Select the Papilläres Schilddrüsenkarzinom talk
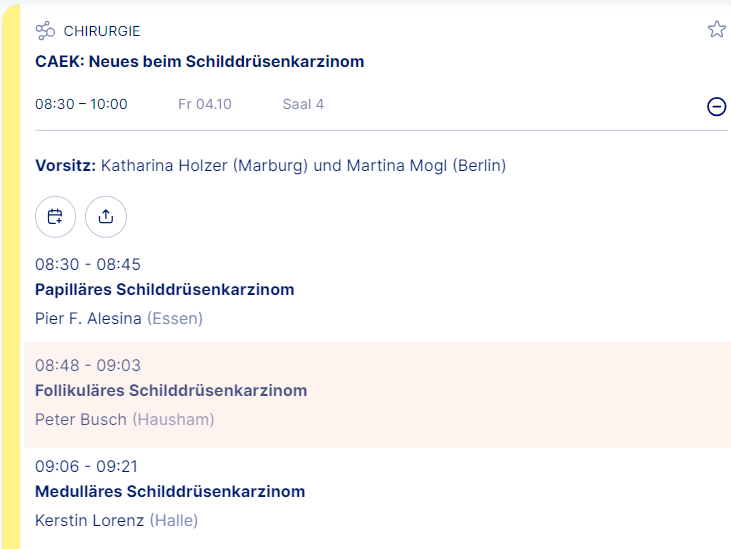The width and height of the screenshot is (731, 549). pyautogui.click(x=164, y=290)
